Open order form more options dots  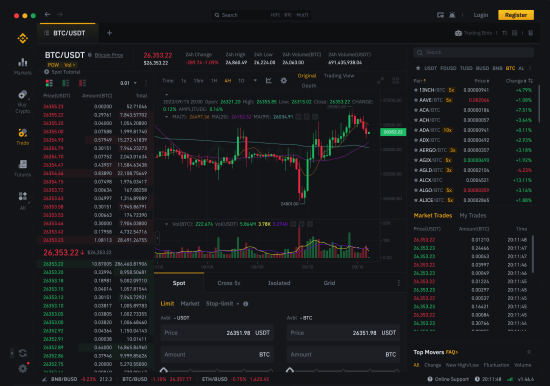(x=399, y=283)
